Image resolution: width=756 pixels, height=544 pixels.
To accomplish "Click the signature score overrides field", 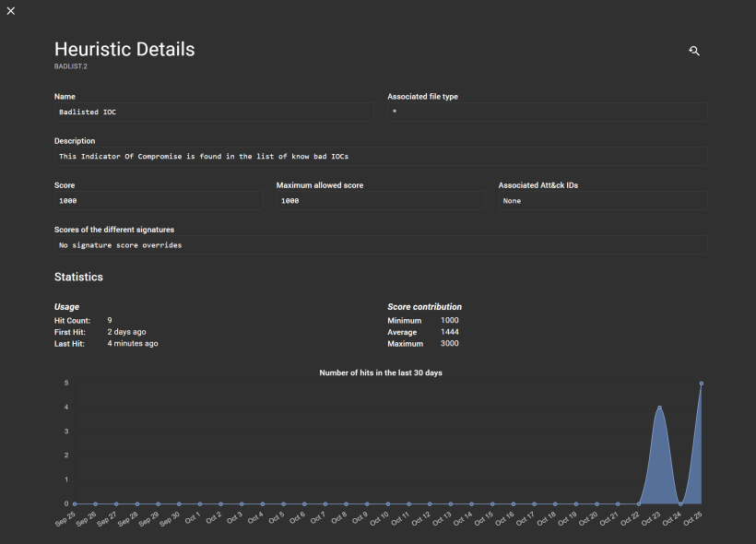I will click(381, 245).
